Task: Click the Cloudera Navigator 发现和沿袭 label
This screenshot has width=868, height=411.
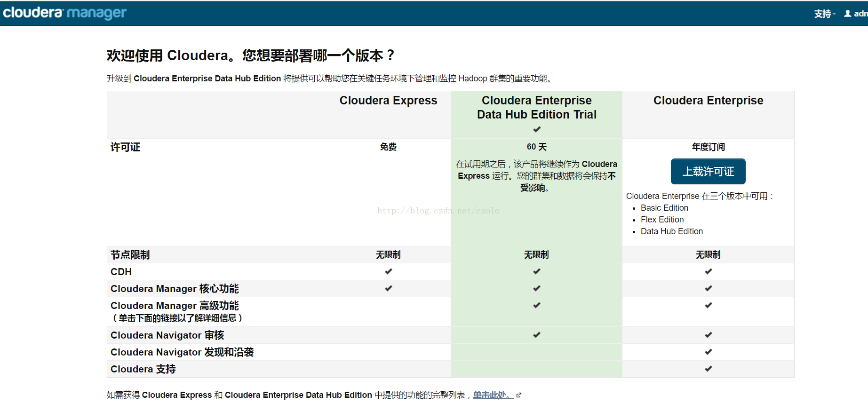Action: [182, 352]
